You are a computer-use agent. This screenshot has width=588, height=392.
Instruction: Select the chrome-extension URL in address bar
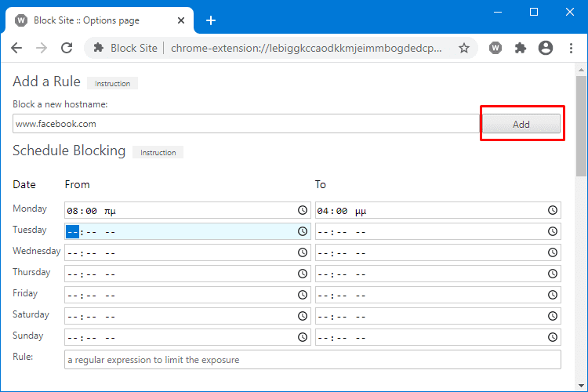click(307, 48)
